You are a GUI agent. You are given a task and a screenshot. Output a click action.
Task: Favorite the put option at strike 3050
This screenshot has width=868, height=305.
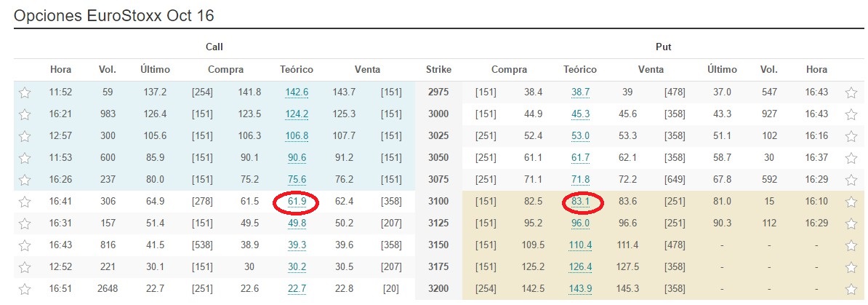(851, 158)
